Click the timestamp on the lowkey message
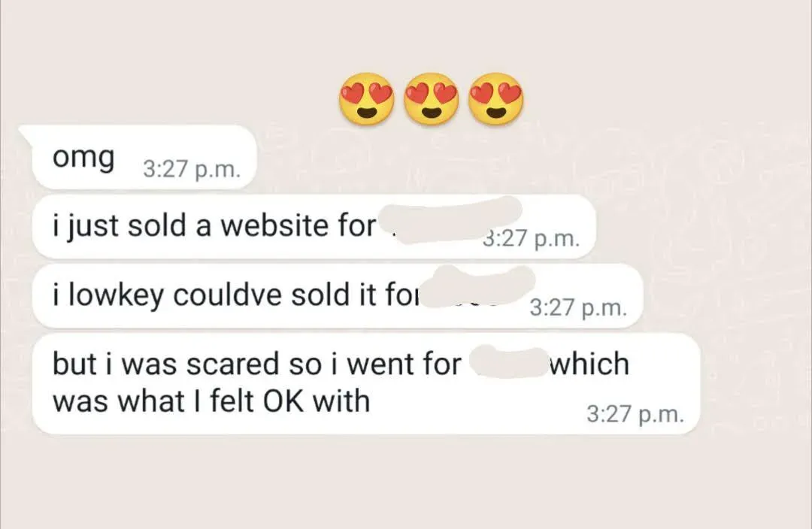This screenshot has height=529, width=812. pyautogui.click(x=578, y=308)
